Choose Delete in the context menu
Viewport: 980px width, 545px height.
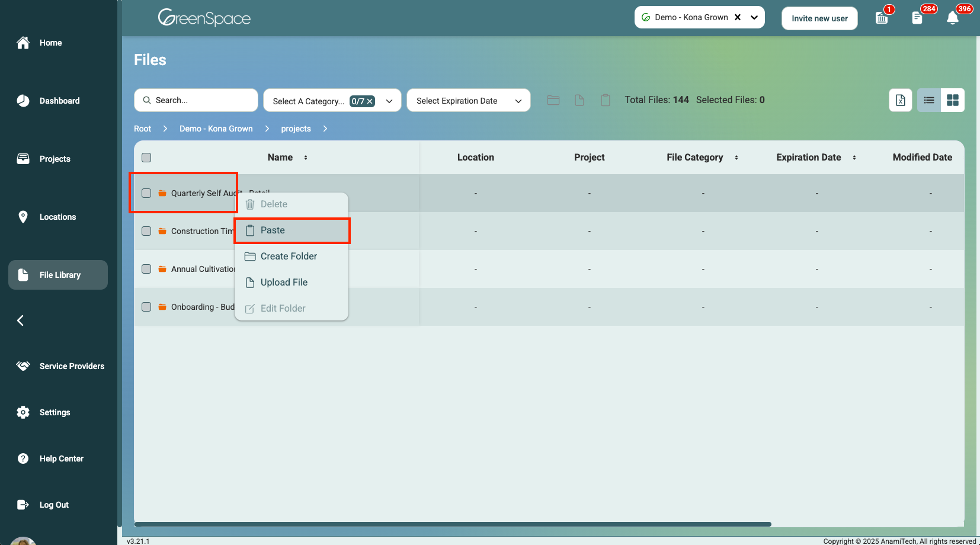[292, 204]
